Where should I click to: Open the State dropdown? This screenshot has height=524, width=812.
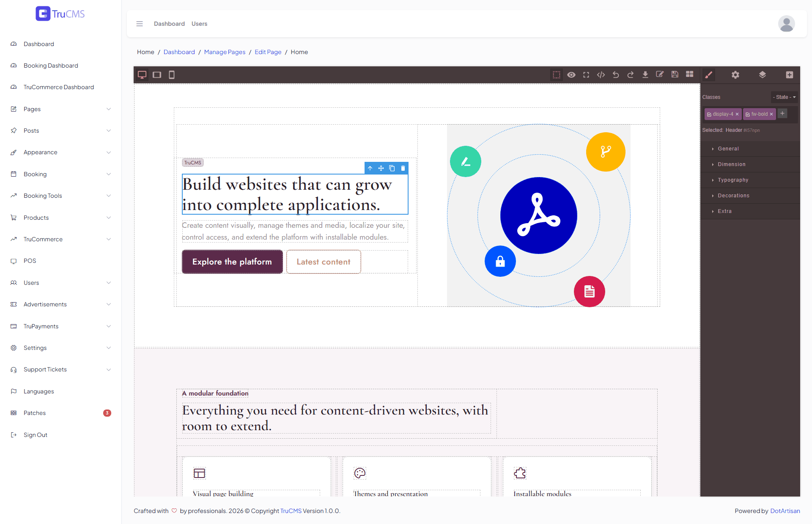coord(785,97)
